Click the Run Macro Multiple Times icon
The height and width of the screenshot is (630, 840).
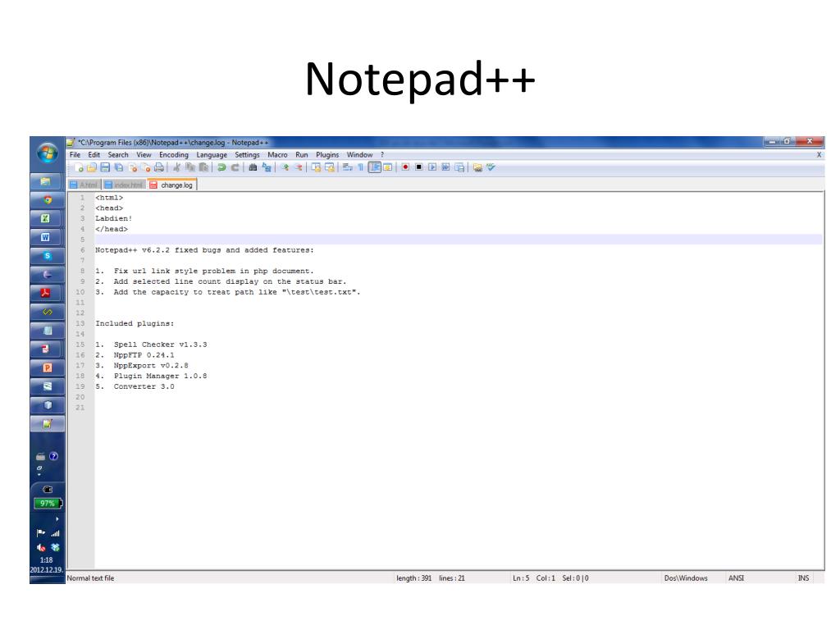(x=445, y=167)
